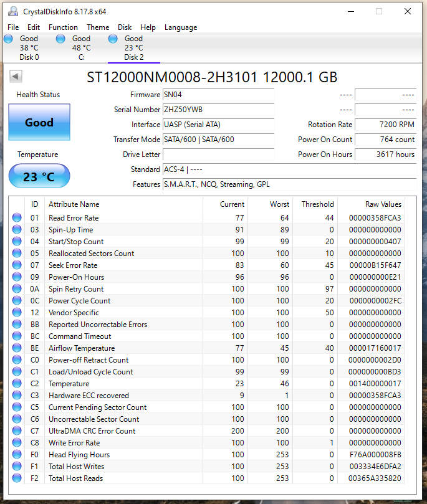Viewport: 427px width, 504px height.
Task: Click the 23 °C temperature button
Action: (39, 177)
